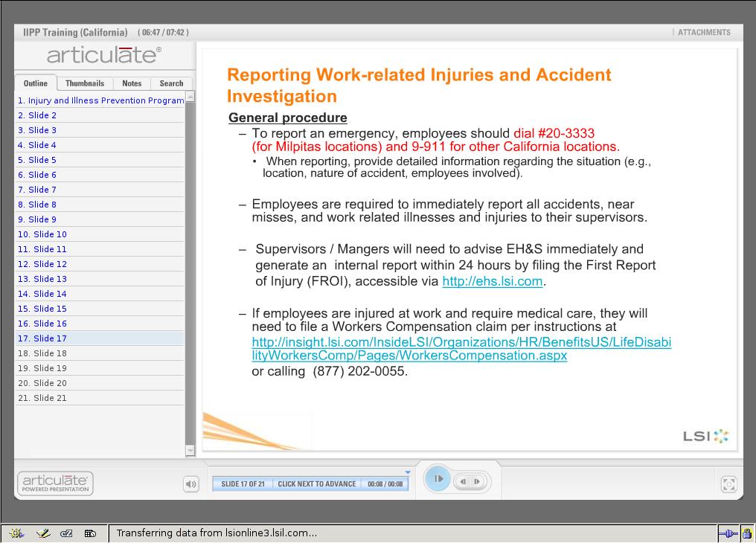Screen dimensions: 756x543
Task: Open the Attachments menu
Action: coord(703,33)
